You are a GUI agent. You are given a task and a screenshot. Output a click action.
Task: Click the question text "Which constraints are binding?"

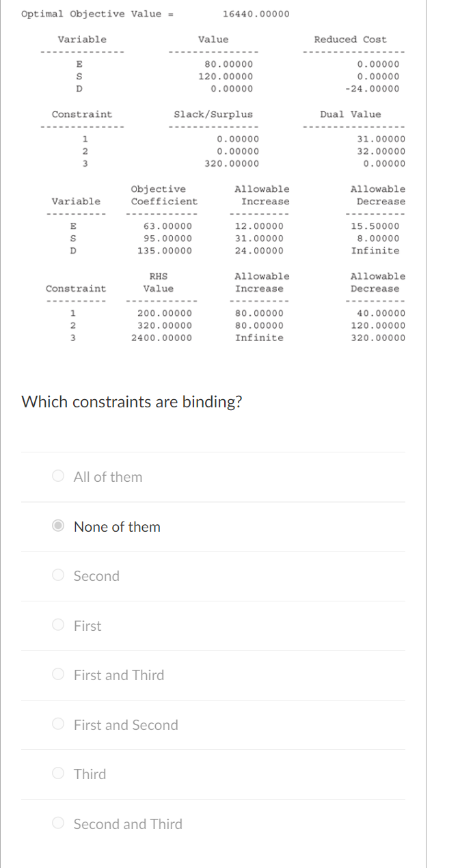[x=132, y=402]
